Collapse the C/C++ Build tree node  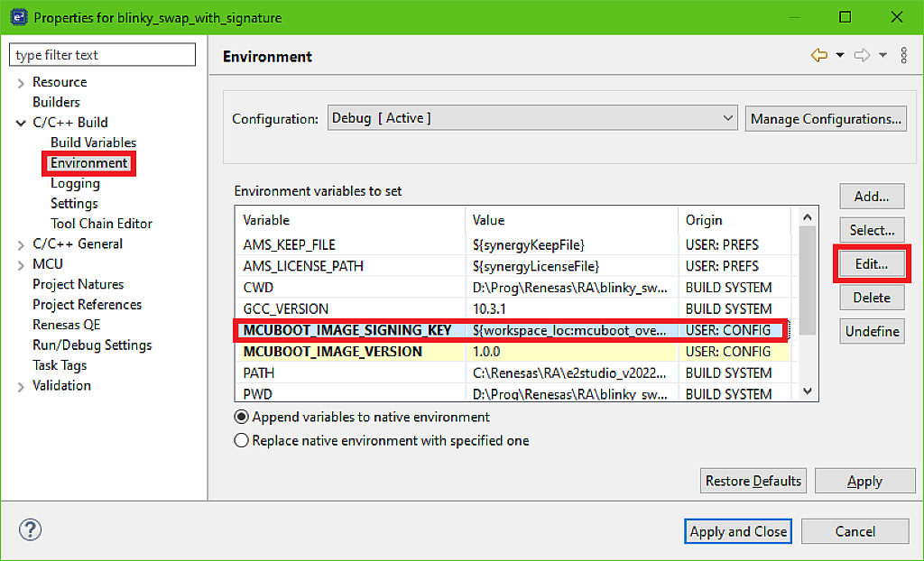[19, 122]
